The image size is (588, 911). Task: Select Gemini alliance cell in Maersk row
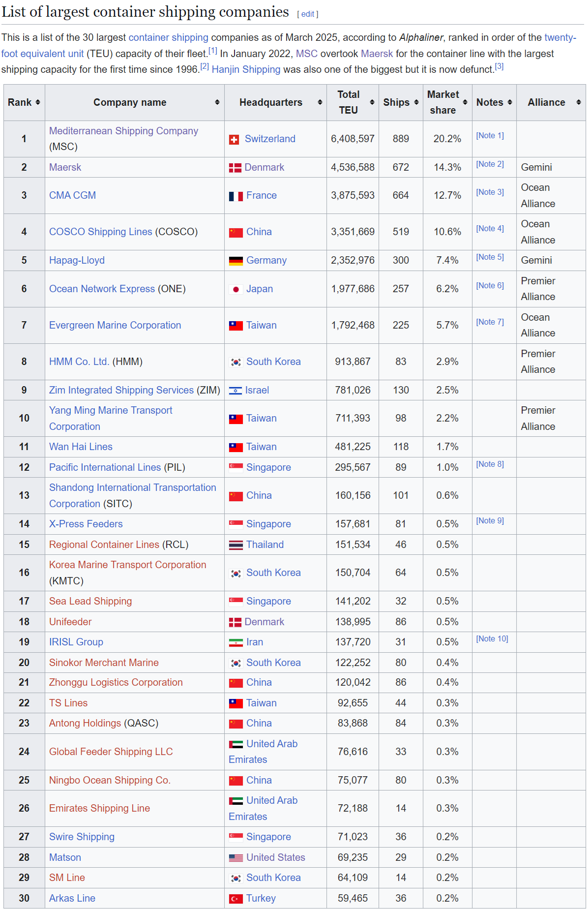click(x=551, y=167)
